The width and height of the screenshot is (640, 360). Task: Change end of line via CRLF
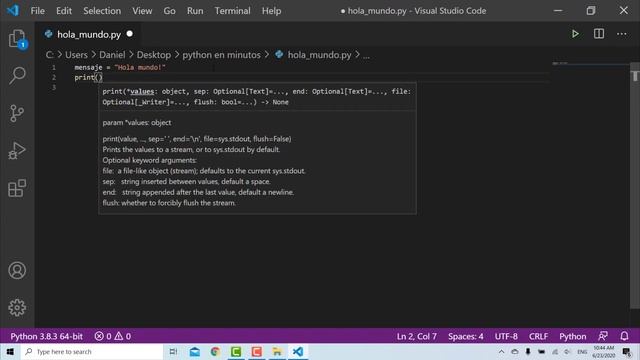tap(538, 336)
